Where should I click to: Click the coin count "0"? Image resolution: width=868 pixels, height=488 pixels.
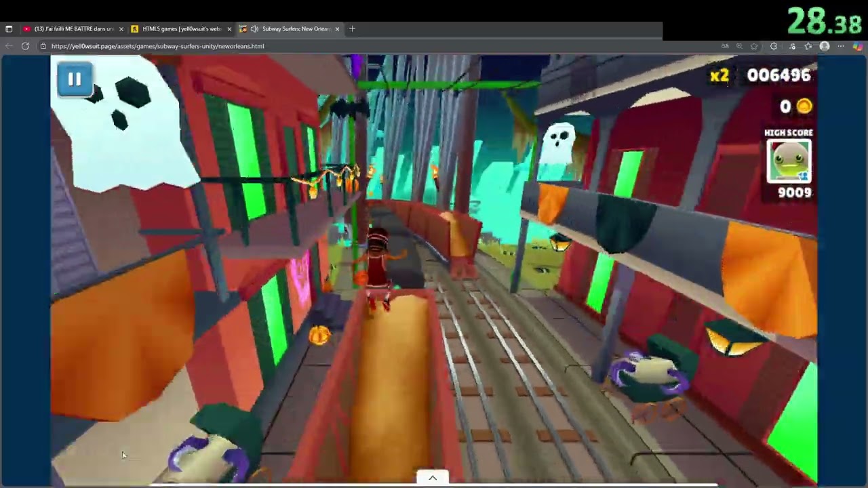[785, 106]
